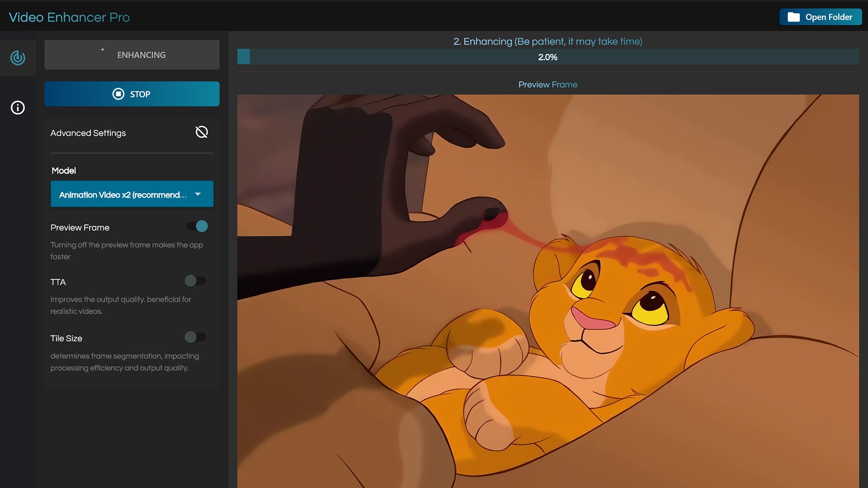Click the Preview Frame heading above image
Screen dimensions: 868x488
[547, 84]
